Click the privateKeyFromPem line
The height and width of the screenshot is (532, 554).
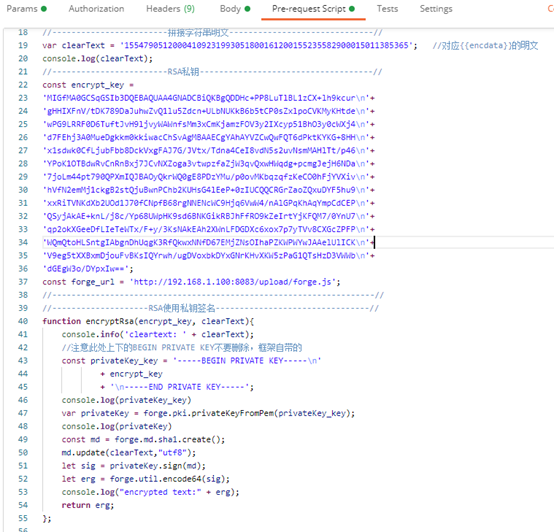208,413
